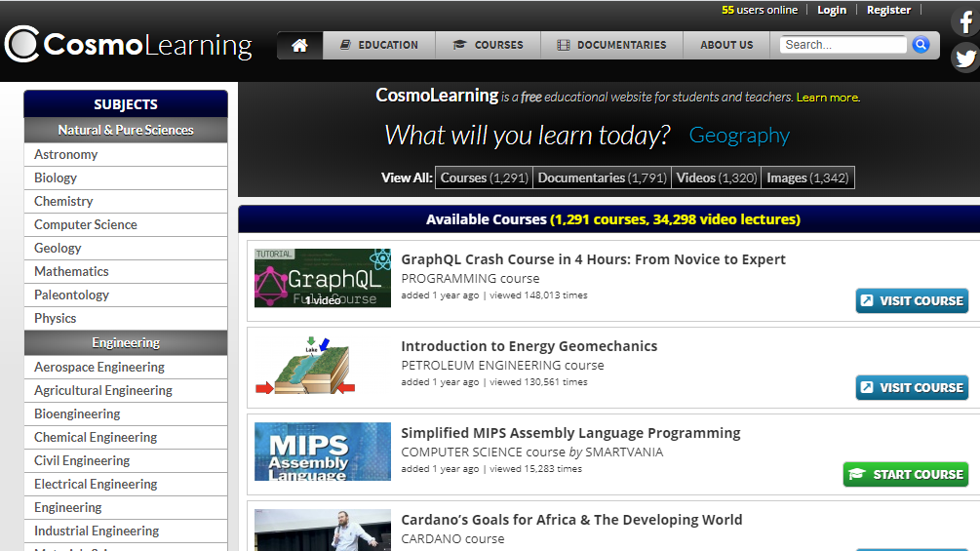Click the search magnifier button
Screen dimensions: 980x551
pyautogui.click(x=921, y=44)
